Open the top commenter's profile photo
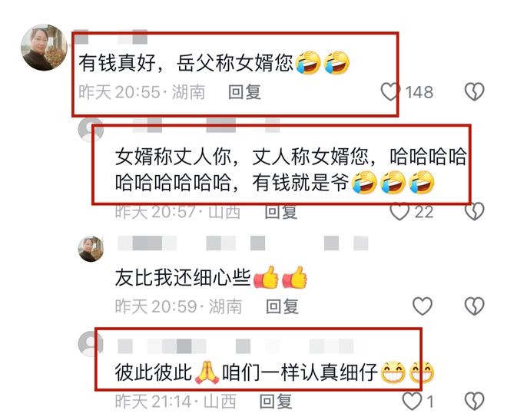This screenshot has height=420, width=507. (x=45, y=48)
